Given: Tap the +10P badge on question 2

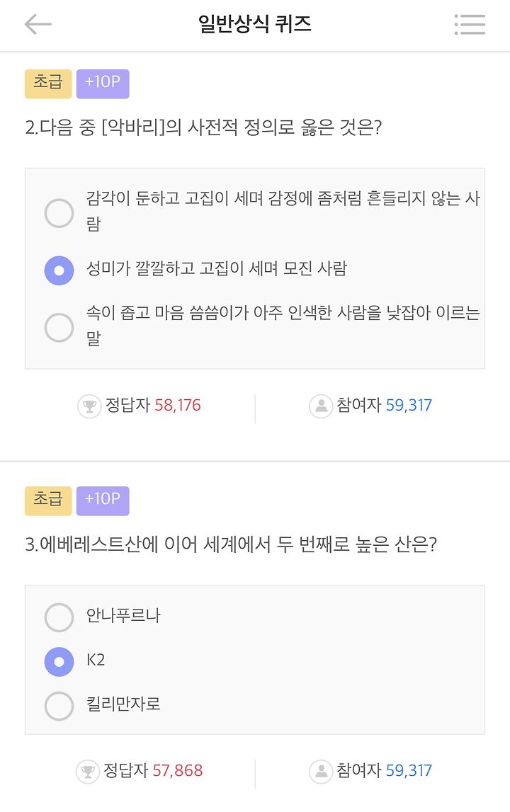Looking at the screenshot, I should coord(103,84).
